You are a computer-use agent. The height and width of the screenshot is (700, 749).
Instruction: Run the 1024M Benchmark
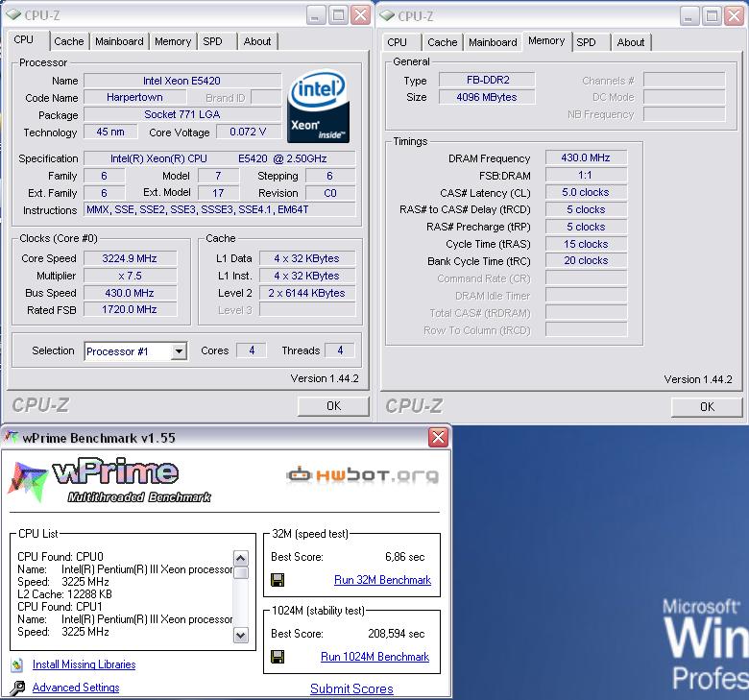pos(374,657)
